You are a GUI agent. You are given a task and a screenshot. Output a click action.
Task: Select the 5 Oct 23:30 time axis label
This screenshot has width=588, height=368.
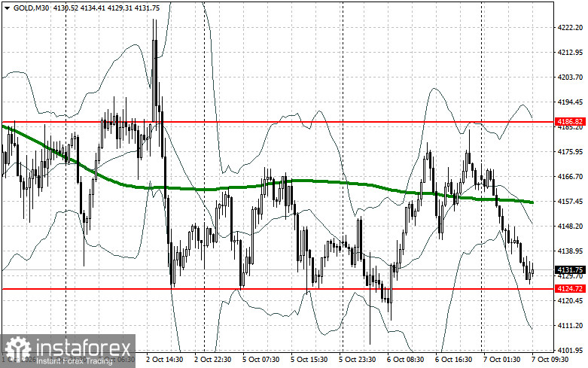[x=357, y=360]
